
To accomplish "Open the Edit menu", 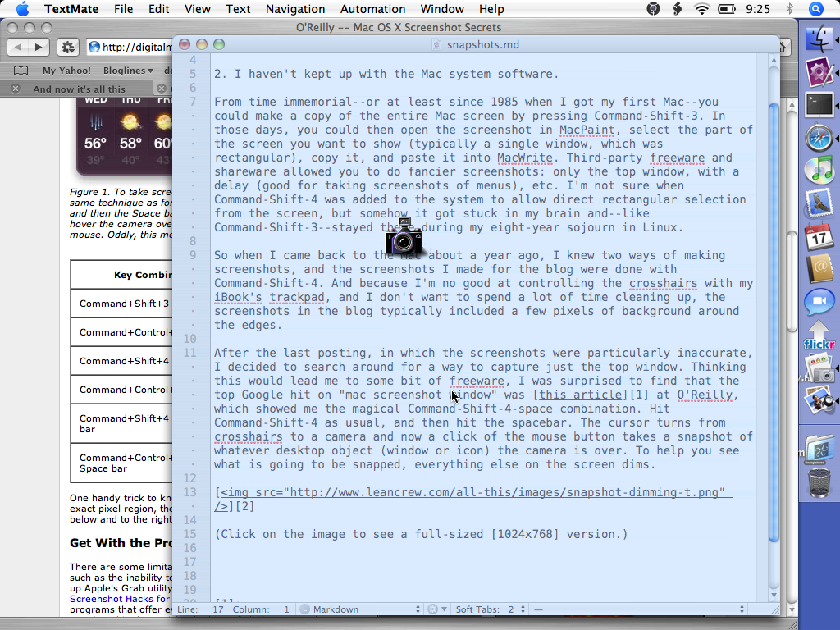I will click(x=158, y=9).
